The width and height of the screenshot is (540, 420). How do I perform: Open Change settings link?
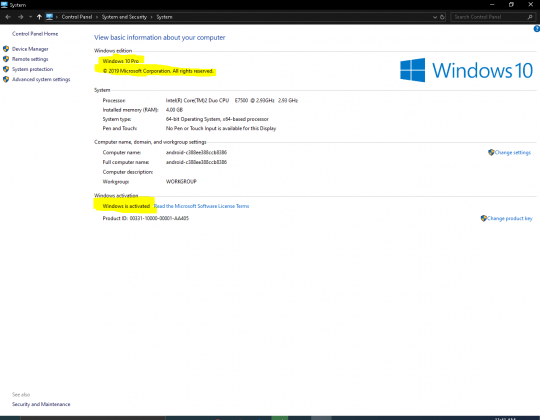tap(513, 153)
